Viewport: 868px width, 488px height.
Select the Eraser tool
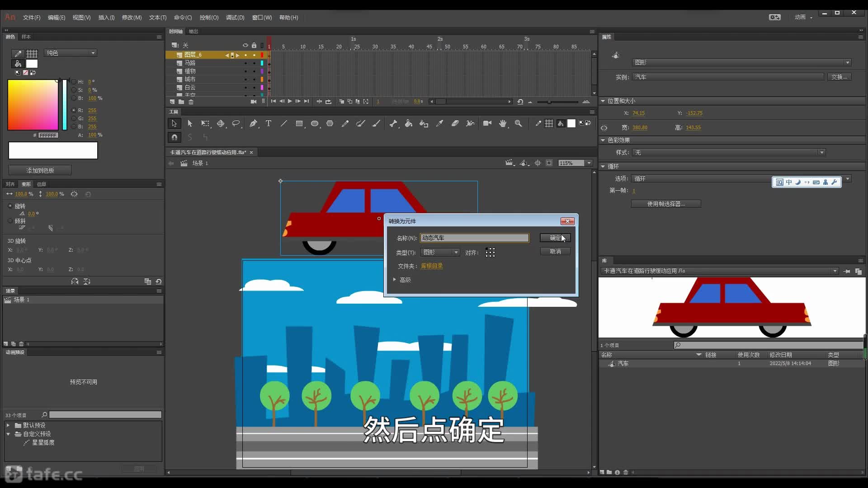tap(455, 123)
